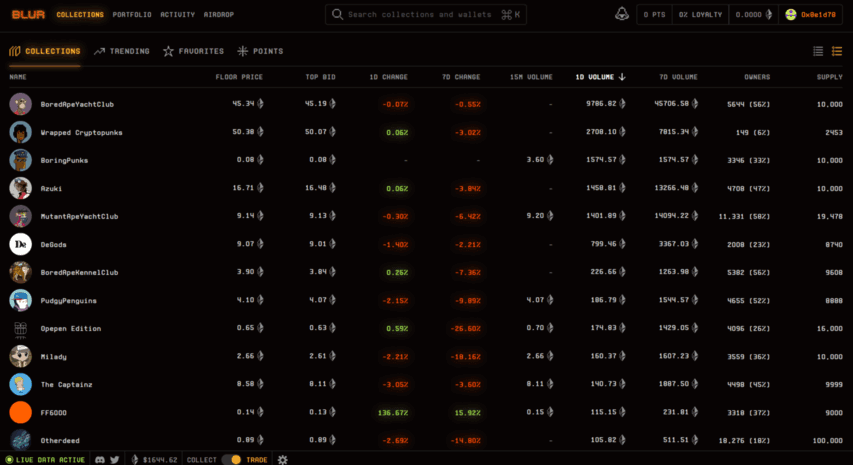Open Activity in top navigation
Image resolution: width=853 pixels, height=465 pixels.
[x=177, y=15]
